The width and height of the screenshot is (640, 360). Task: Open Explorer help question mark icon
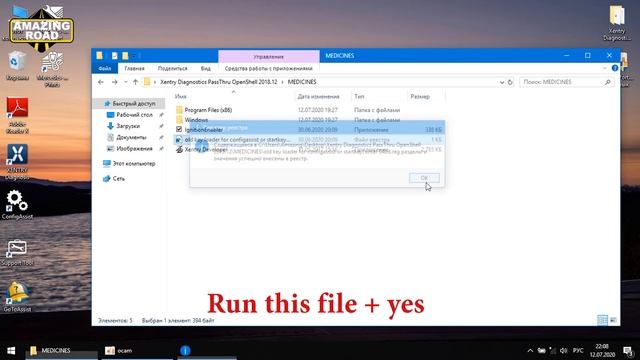615,68
